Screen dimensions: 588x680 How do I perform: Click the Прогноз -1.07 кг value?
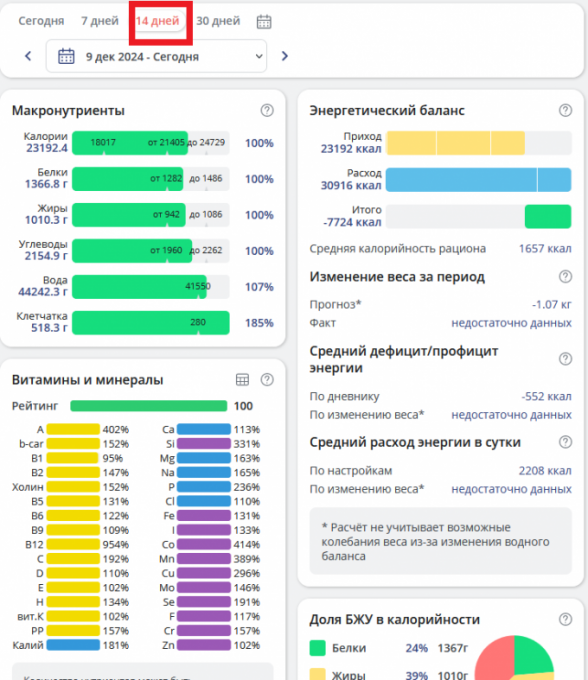pos(552,304)
